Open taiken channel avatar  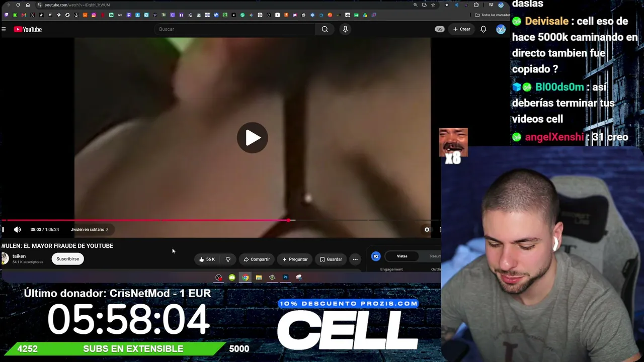(x=5, y=259)
